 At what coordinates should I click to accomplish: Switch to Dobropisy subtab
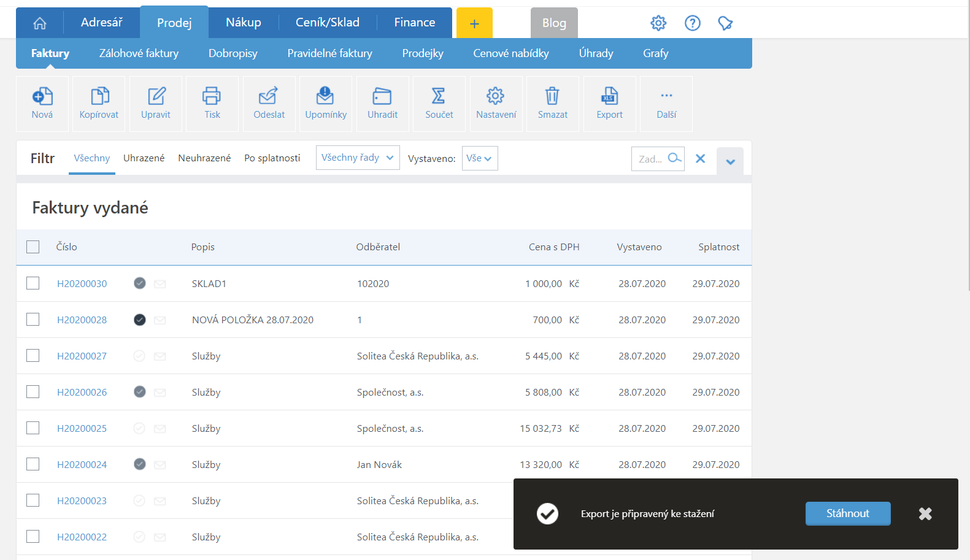click(x=233, y=53)
